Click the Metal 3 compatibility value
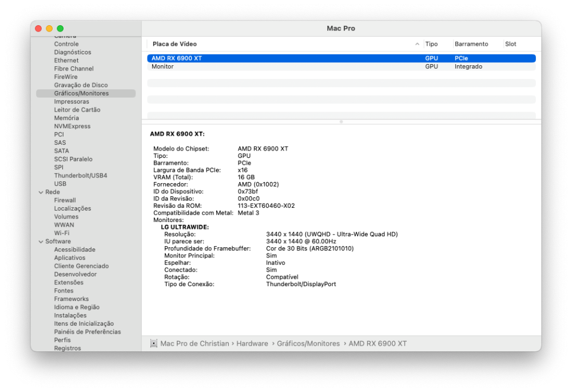The image size is (572, 392). coord(248,213)
